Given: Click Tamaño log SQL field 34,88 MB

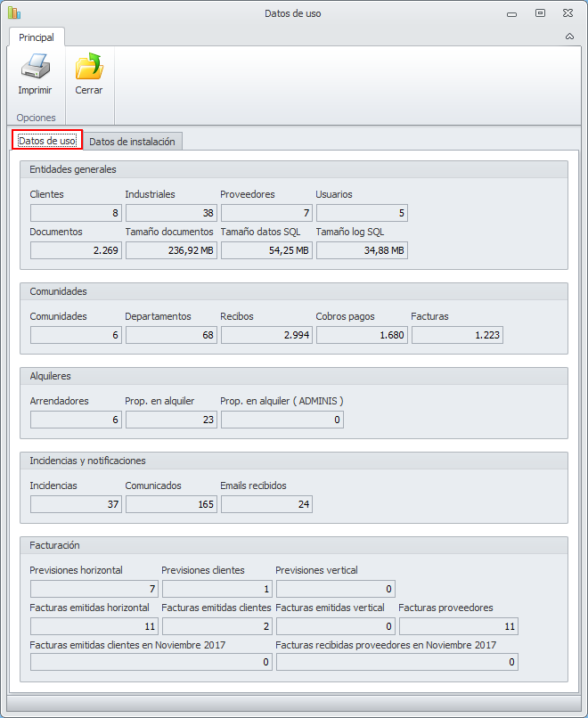Looking at the screenshot, I should [362, 250].
